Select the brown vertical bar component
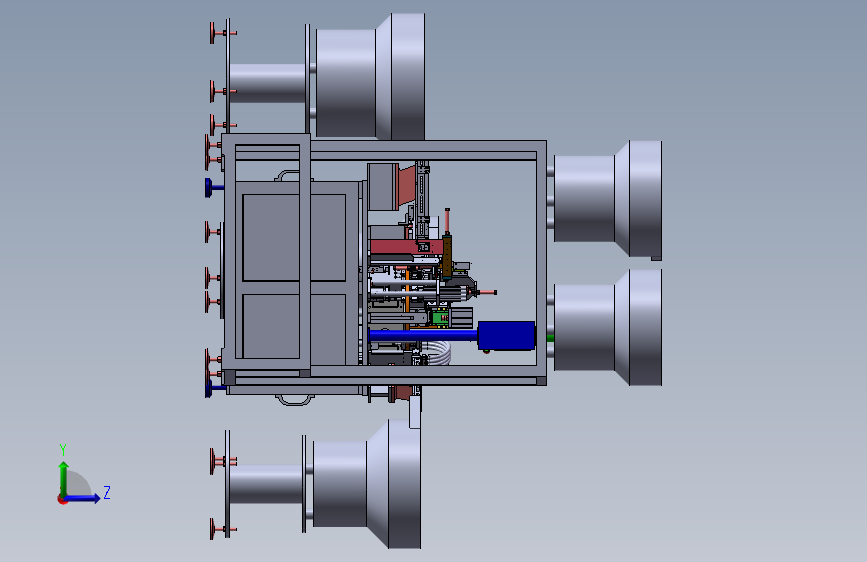The image size is (867, 562). point(447,256)
